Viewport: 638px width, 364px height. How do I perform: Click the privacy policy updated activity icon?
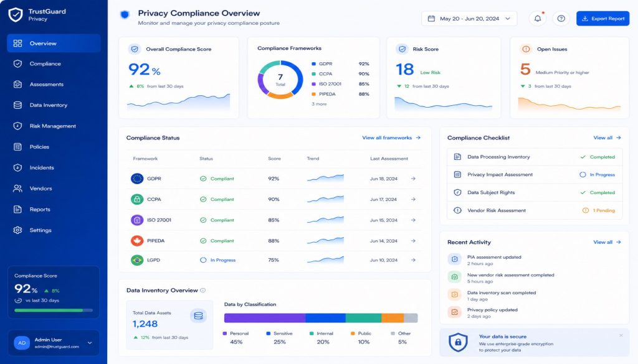(454, 312)
